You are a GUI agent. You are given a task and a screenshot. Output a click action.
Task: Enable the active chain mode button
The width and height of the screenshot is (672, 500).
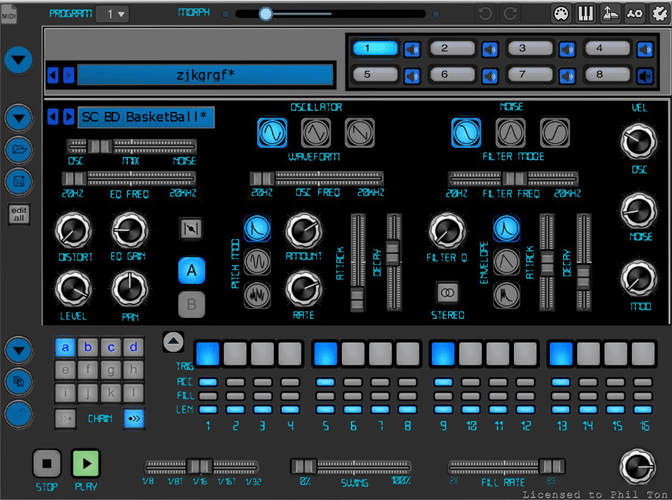(134, 419)
